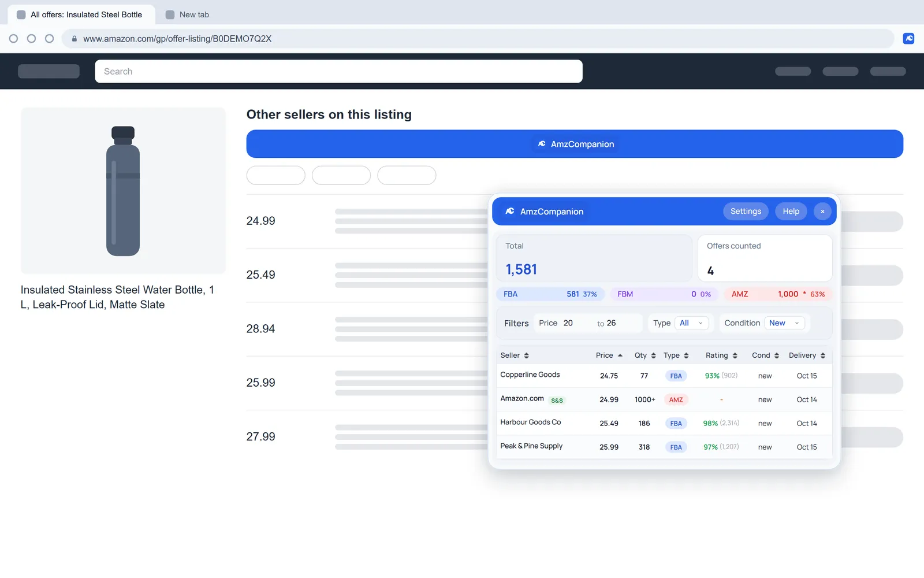Viewport: 924px width, 578px height.
Task: Sort offers by the Rating column header
Action: [x=721, y=355]
